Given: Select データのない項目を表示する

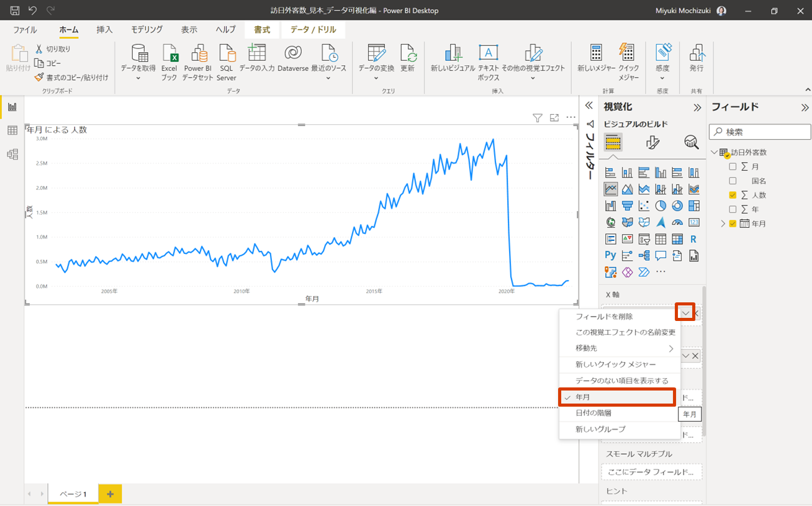Looking at the screenshot, I should point(620,381).
